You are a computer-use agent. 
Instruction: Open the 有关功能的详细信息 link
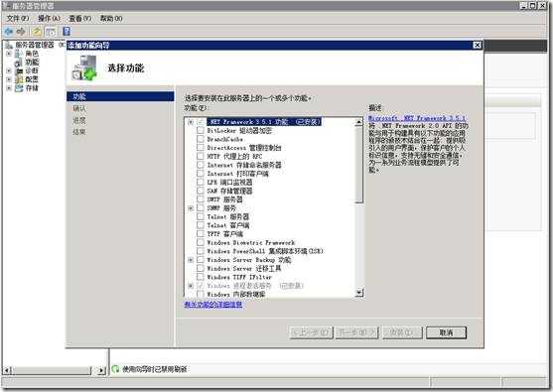tap(213, 305)
